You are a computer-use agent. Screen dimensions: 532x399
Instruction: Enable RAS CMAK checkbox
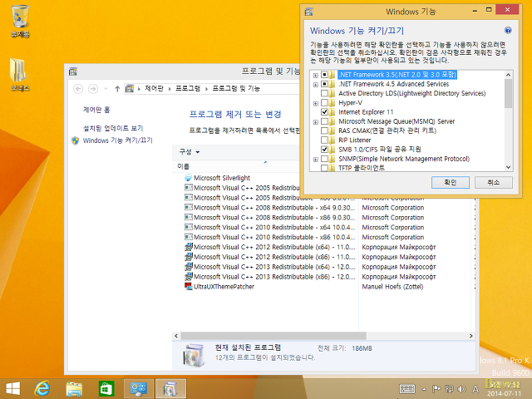tap(324, 131)
